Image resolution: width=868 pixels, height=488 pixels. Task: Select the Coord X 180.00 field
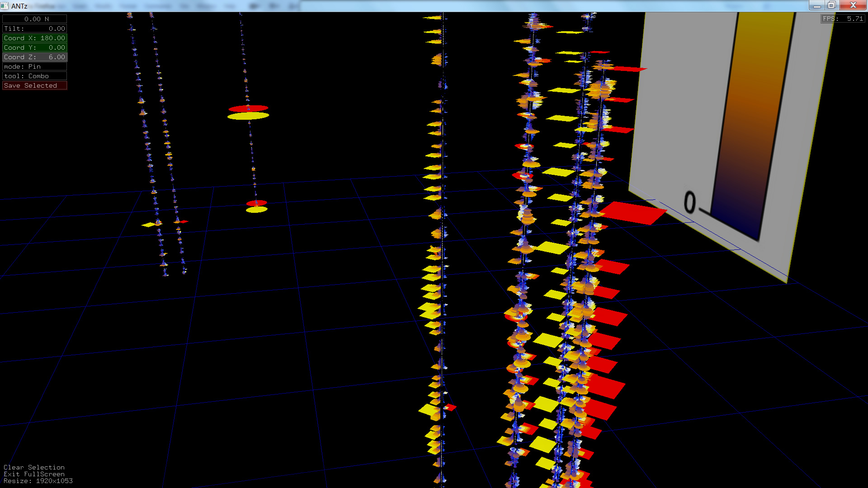35,38
